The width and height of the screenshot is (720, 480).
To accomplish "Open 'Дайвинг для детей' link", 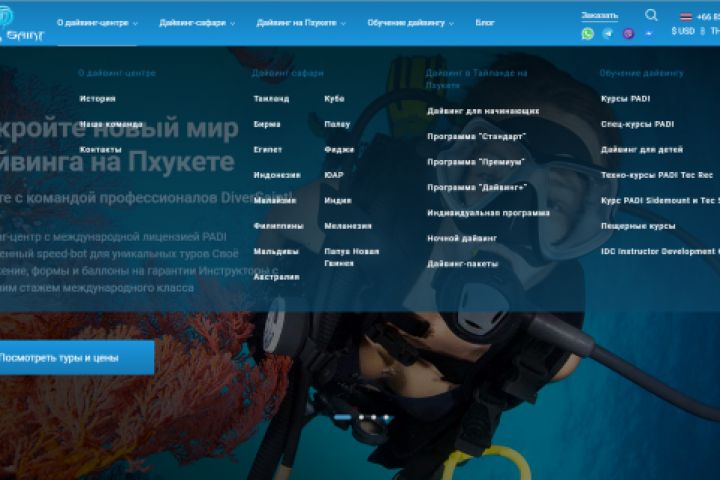I will pos(642,150).
